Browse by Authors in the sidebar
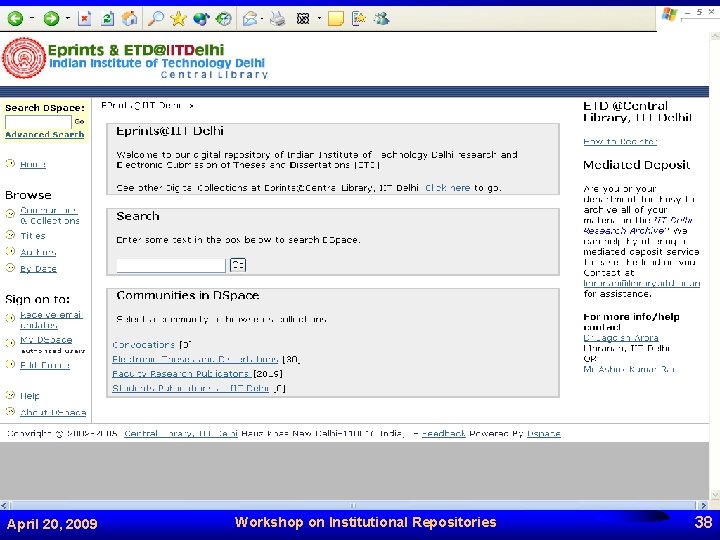The width and height of the screenshot is (720, 540). tap(38, 252)
